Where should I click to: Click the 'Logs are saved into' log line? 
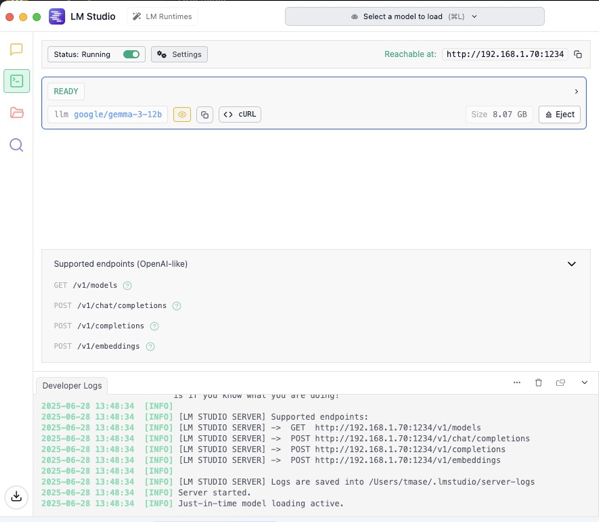[x=357, y=482]
